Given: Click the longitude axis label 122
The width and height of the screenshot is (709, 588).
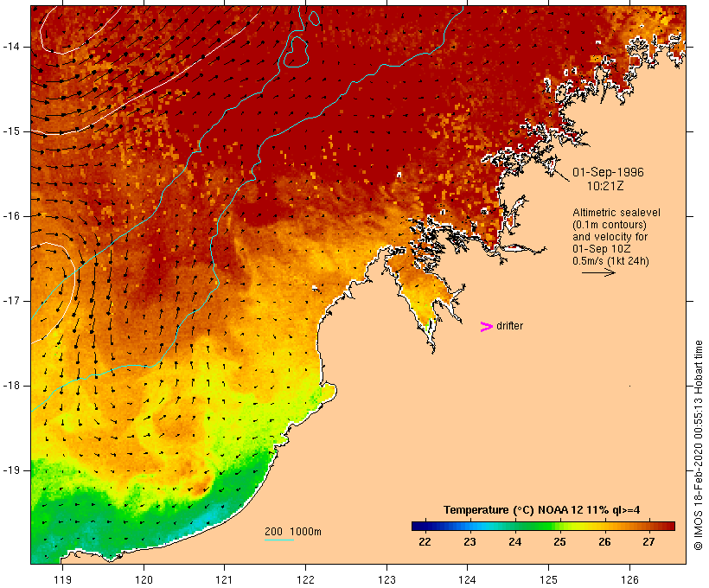Looking at the screenshot, I should click(306, 579).
